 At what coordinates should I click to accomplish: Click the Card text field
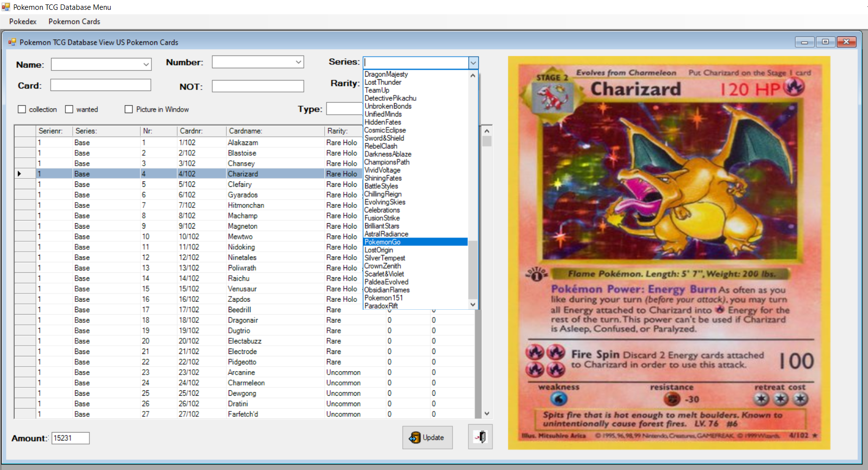(100, 85)
